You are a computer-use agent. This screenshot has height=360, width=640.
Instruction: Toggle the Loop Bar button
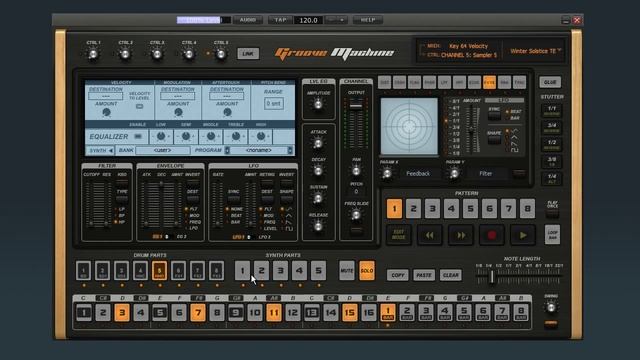[552, 235]
